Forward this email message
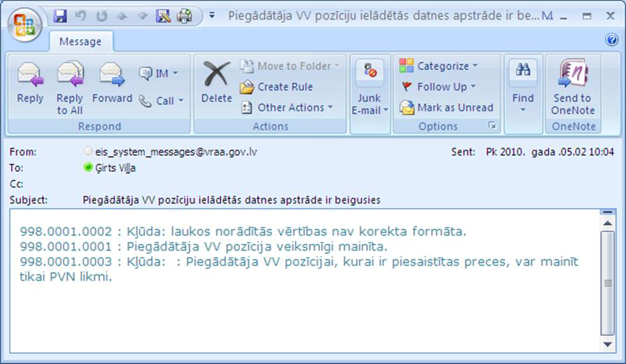The height and width of the screenshot is (364, 626). pyautogui.click(x=112, y=84)
